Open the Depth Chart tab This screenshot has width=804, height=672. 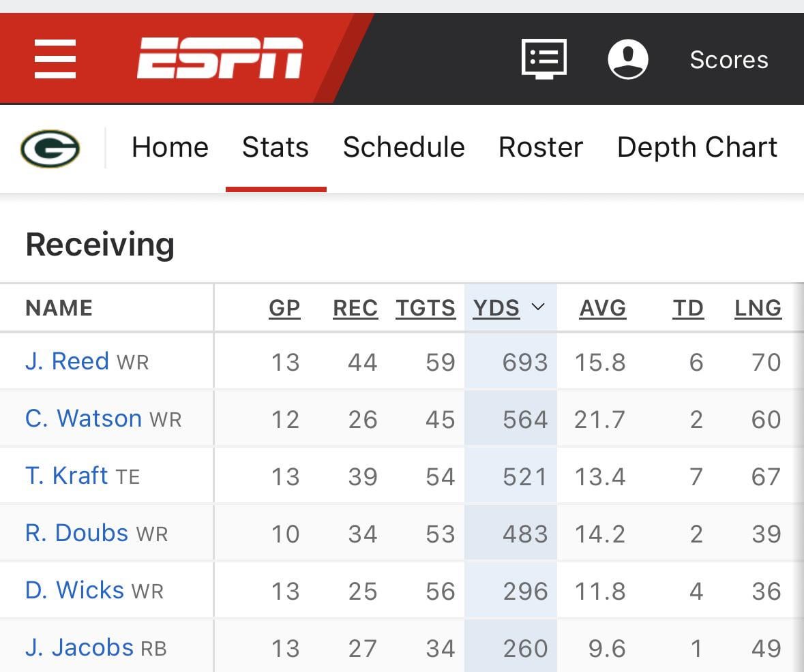point(697,147)
